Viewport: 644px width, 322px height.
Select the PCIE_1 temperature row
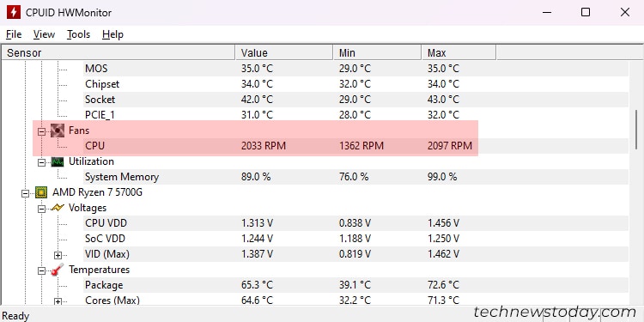[x=355, y=115]
